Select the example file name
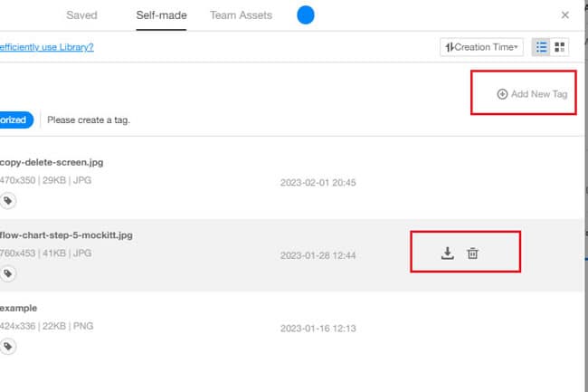Image resolution: width=588 pixels, height=392 pixels. [x=18, y=309]
